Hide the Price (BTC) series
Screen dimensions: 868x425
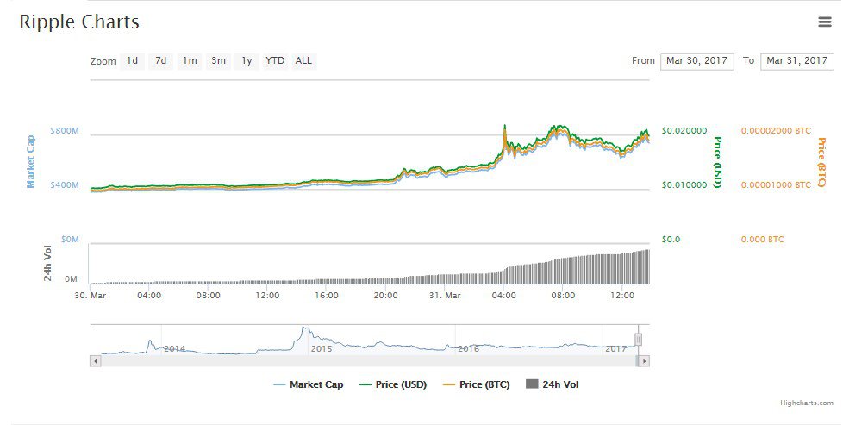[x=475, y=384]
